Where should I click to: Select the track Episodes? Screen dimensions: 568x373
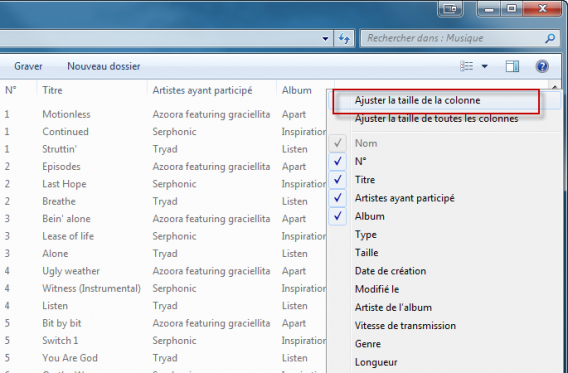(61, 167)
